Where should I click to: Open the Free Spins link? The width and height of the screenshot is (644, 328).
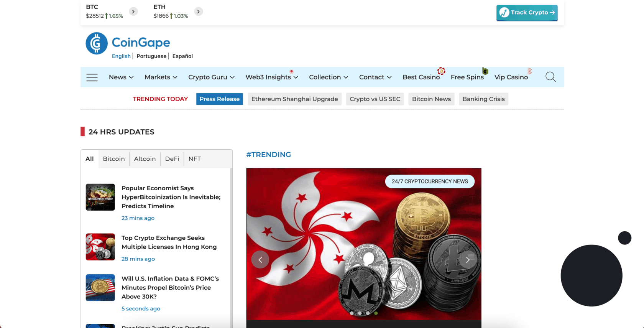(467, 77)
